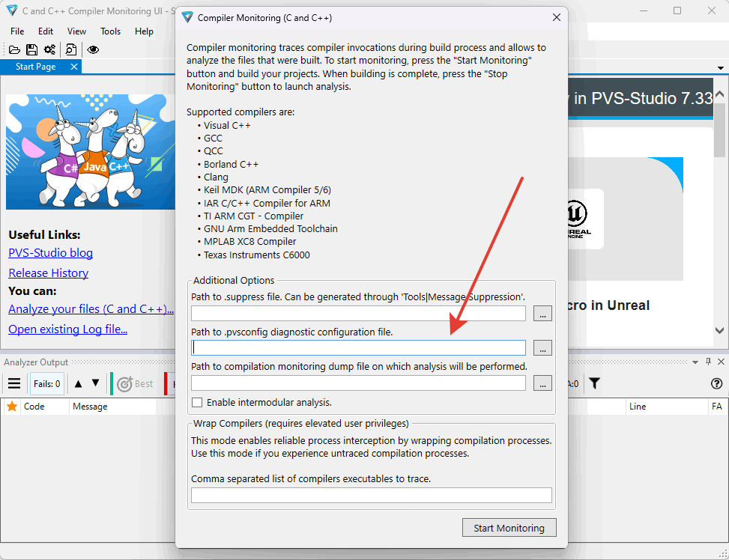This screenshot has height=560, width=729.
Task: Select the Start Page tab
Action: tap(36, 67)
